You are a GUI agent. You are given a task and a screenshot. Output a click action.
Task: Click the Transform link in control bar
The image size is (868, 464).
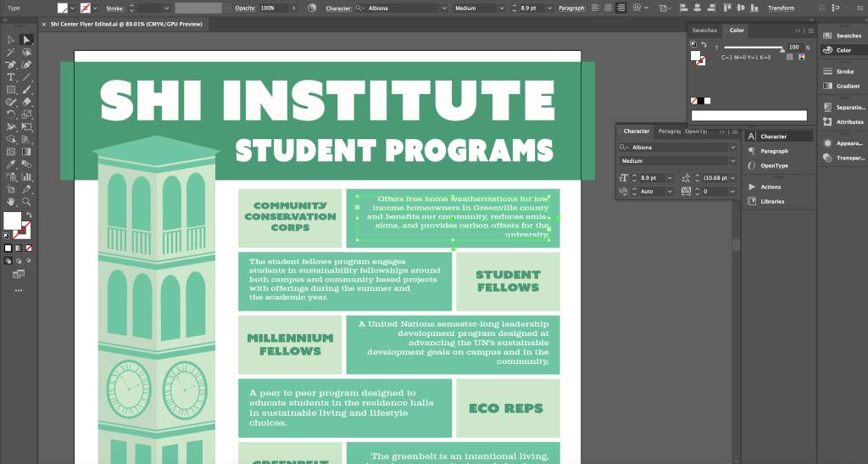coord(781,8)
